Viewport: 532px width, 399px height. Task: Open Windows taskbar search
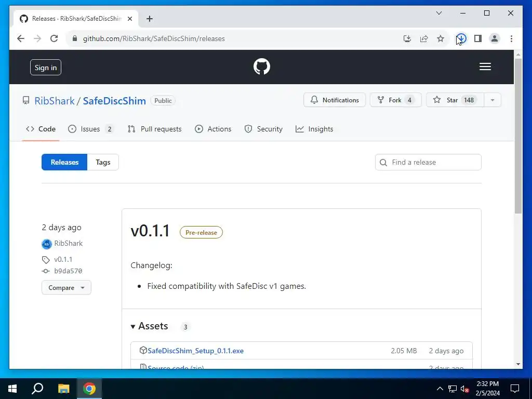[x=37, y=389]
